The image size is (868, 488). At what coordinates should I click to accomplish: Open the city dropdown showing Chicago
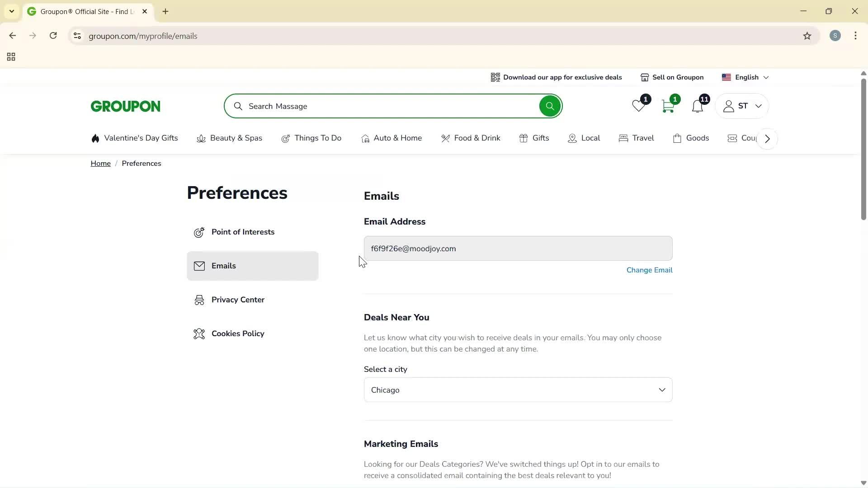(518, 389)
